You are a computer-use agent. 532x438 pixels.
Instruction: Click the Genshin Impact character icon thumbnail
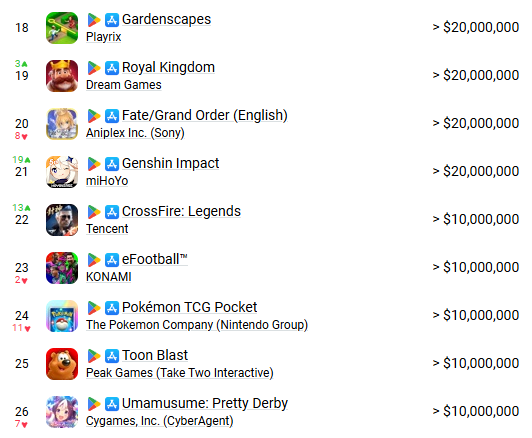click(62, 172)
